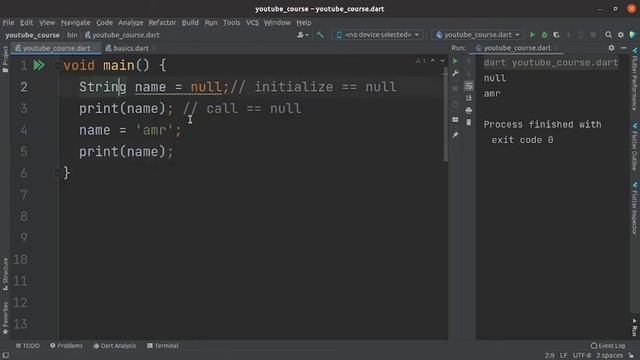640x360 pixels.
Task: Open IDE settings gear in main toolbar
Action: click(x=621, y=35)
